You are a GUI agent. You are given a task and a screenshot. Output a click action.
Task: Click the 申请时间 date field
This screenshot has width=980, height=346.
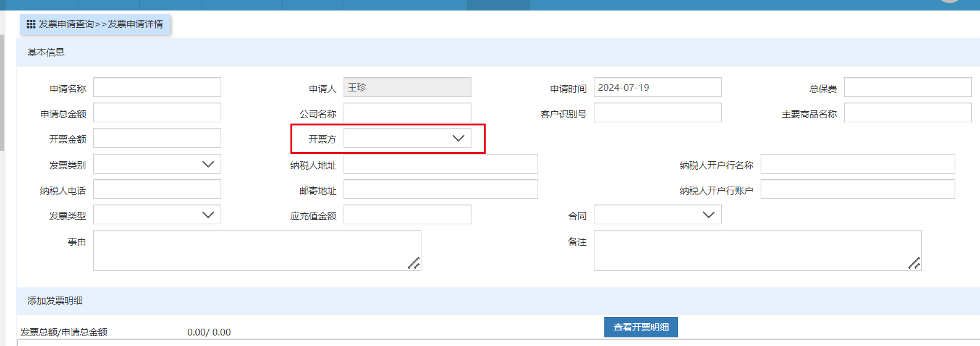657,88
